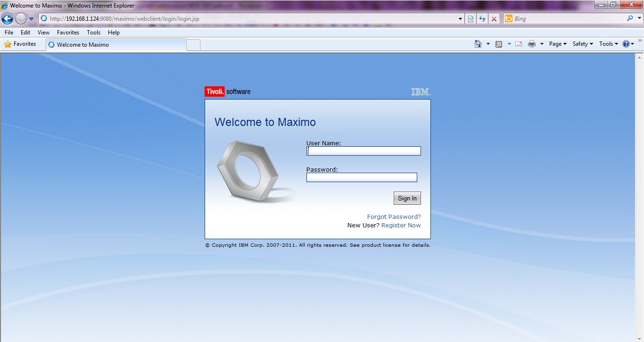
Task: Open the Tools menu in the menu bar
Action: click(93, 32)
